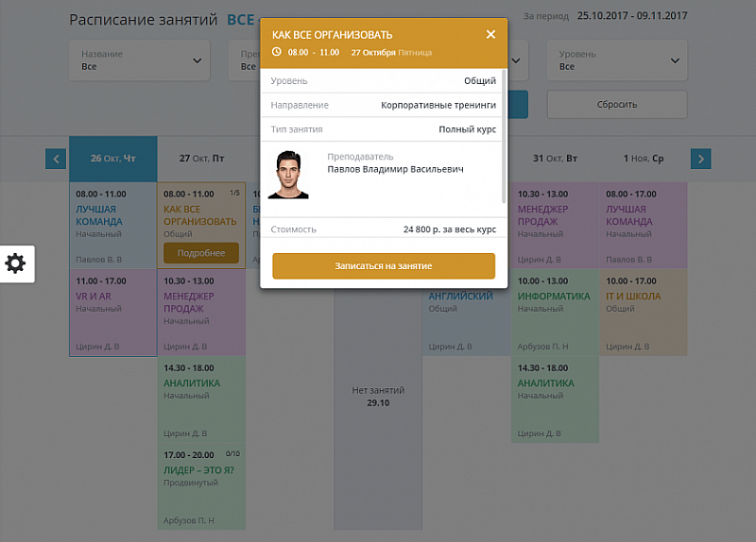Open the ЛИДЕР – ЭТО Я? class card

click(x=201, y=486)
